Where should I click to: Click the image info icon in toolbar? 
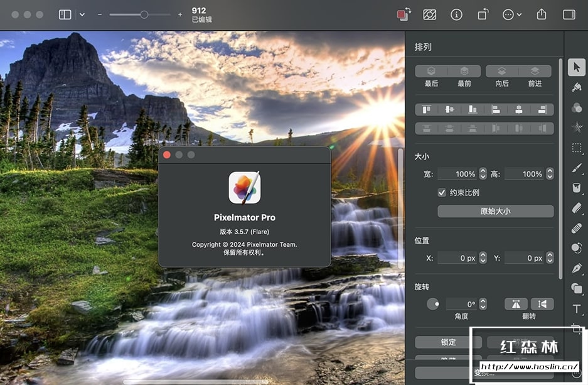[457, 14]
